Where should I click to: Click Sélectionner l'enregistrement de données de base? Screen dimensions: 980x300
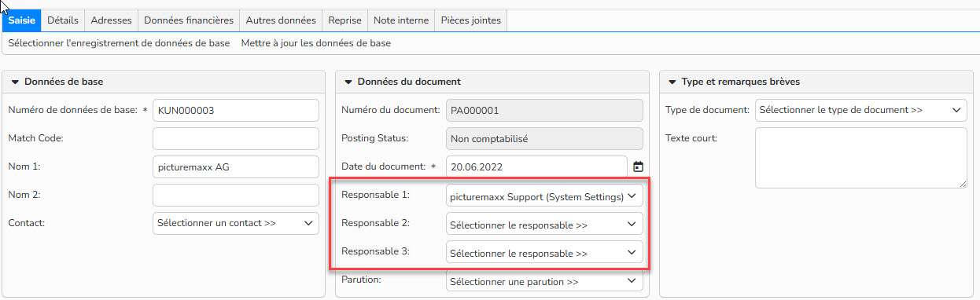tap(119, 43)
